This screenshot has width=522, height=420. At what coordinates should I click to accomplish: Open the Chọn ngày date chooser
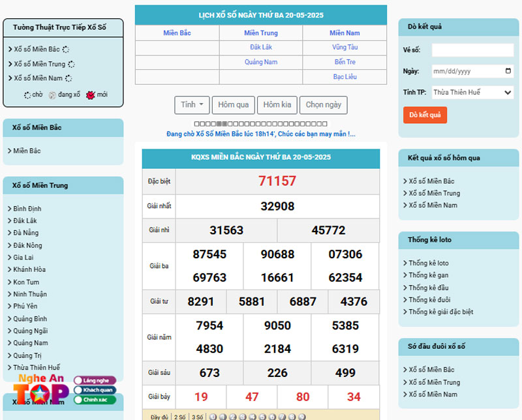tap(323, 105)
